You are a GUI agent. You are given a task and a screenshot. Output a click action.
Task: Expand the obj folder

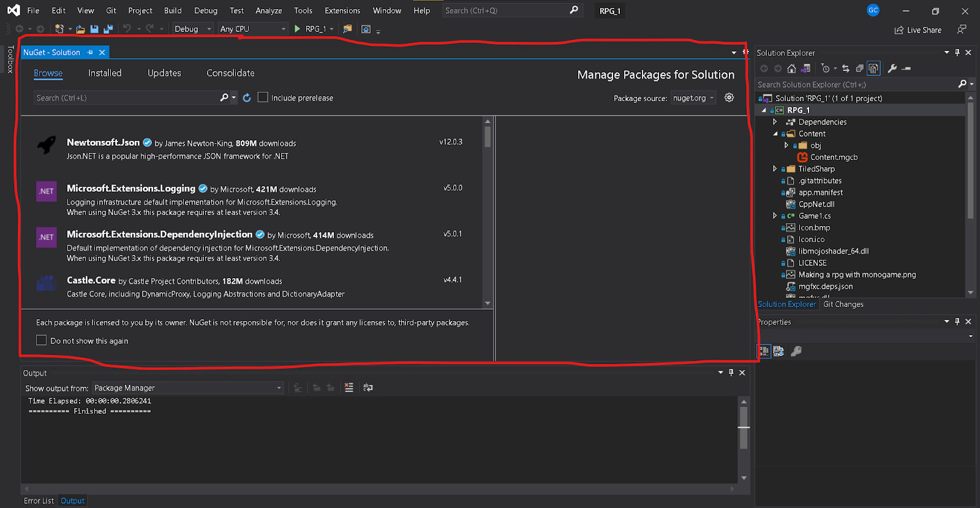click(786, 145)
